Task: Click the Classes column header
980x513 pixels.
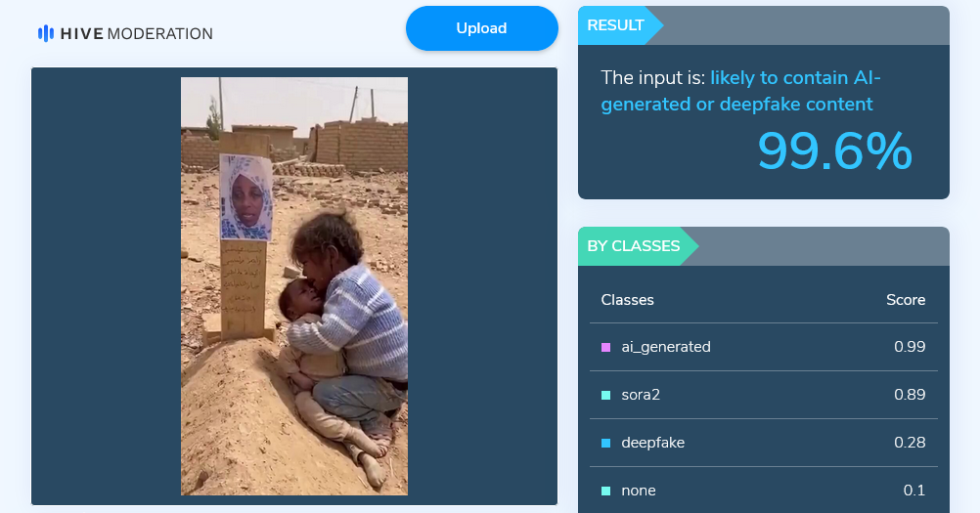Action: click(x=628, y=300)
